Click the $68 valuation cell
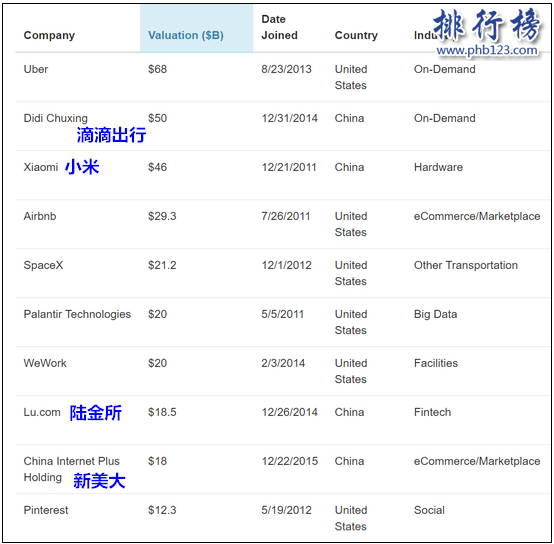Screen dimensions: 554x544 tap(157, 69)
